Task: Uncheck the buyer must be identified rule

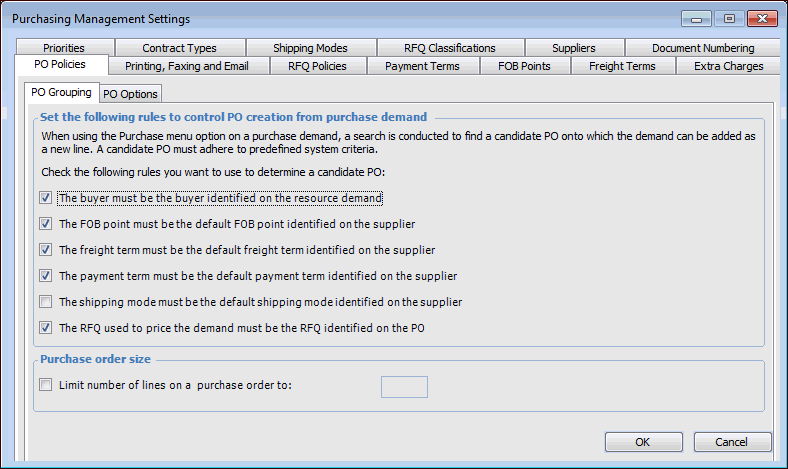Action: click(45, 198)
